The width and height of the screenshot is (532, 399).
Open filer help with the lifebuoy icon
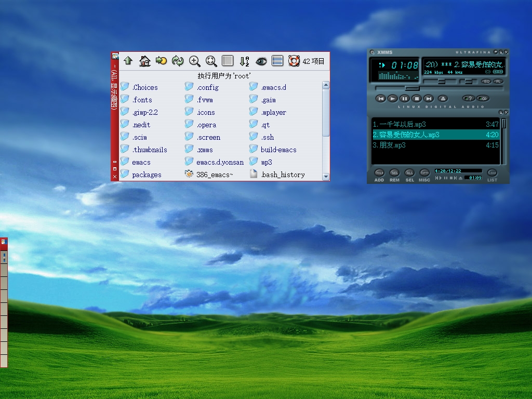[294, 61]
